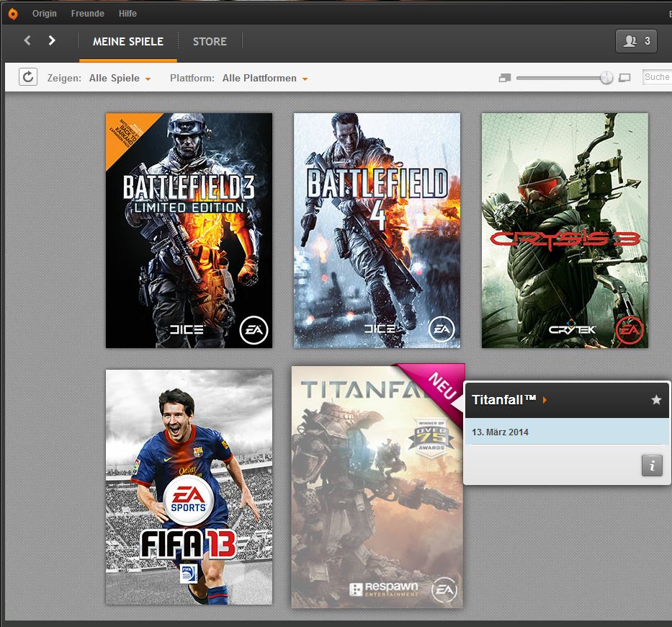Click the Suche search field
This screenshot has width=672, height=627.
(x=657, y=77)
